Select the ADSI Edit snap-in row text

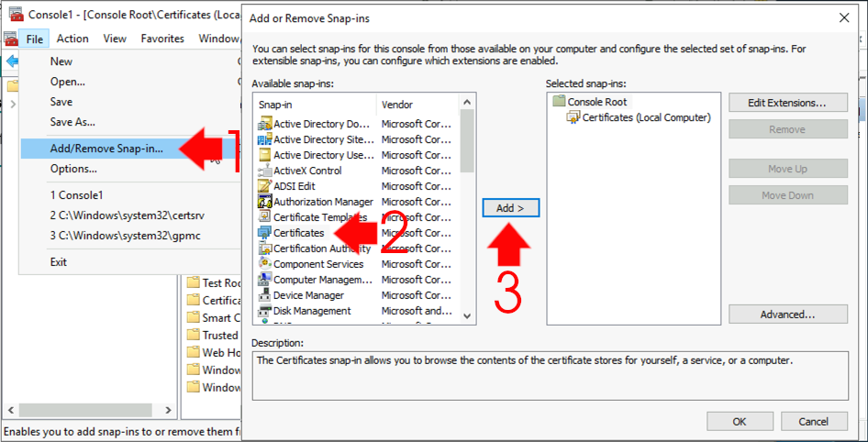point(295,186)
